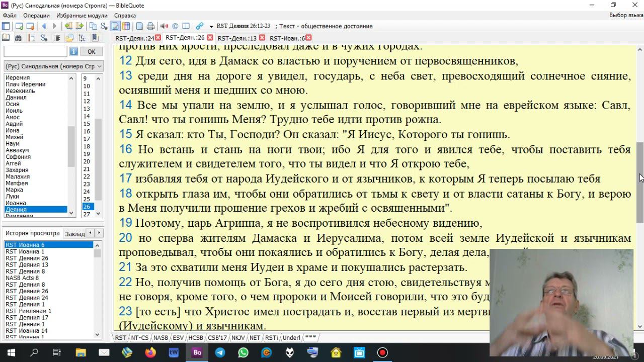
Task: Click the book list scroll-down arrow
Action: 71,213
